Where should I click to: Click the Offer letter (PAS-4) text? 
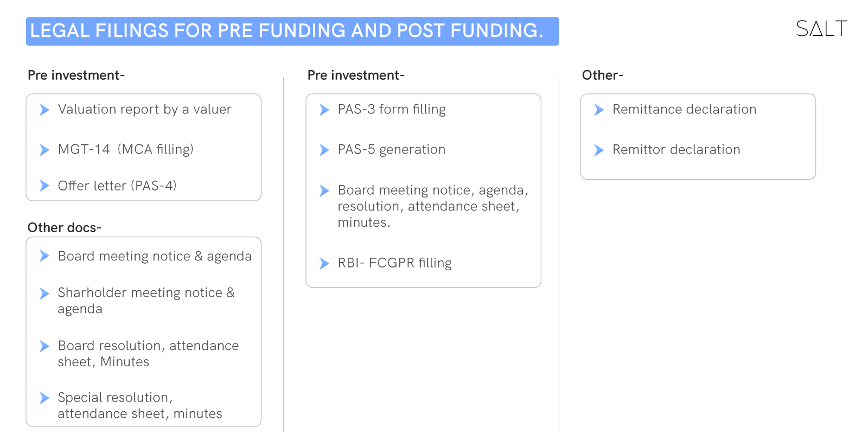pyautogui.click(x=117, y=186)
